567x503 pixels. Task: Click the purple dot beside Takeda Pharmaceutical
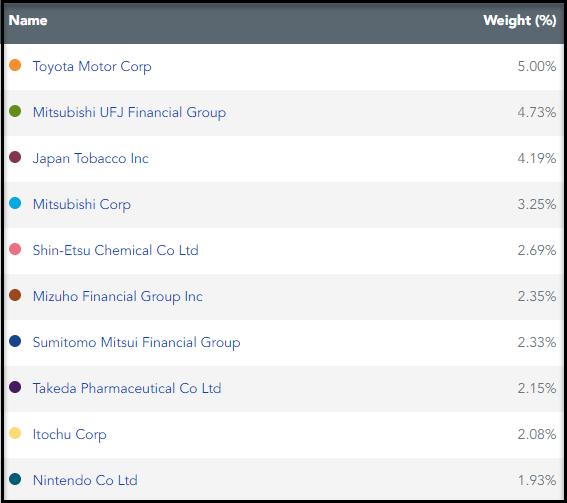[x=15, y=387]
